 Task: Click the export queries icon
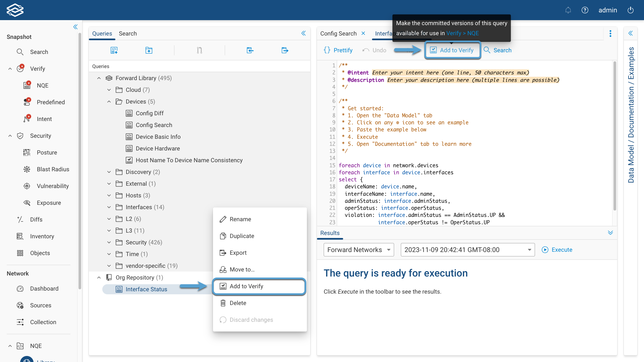(x=285, y=50)
